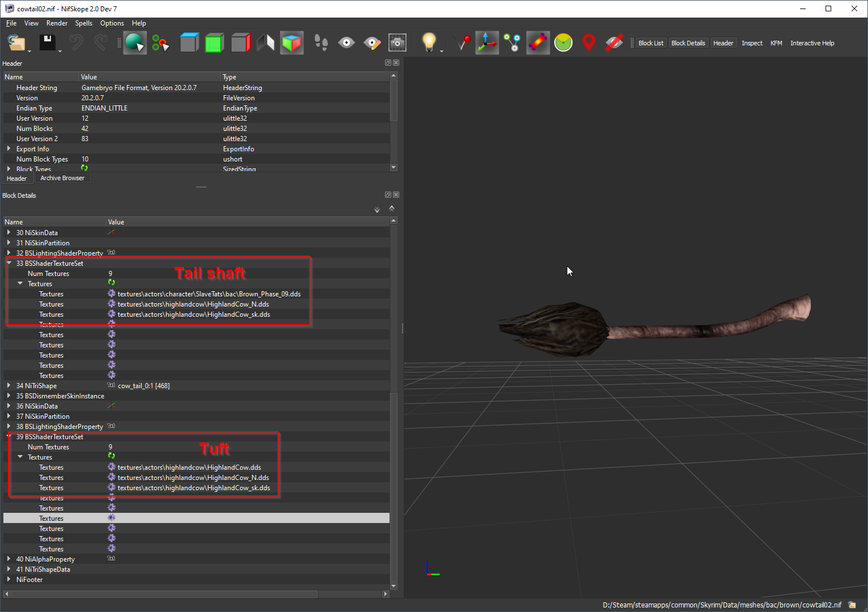
Task: Open the Load file toolbar icon
Action: pos(16,43)
